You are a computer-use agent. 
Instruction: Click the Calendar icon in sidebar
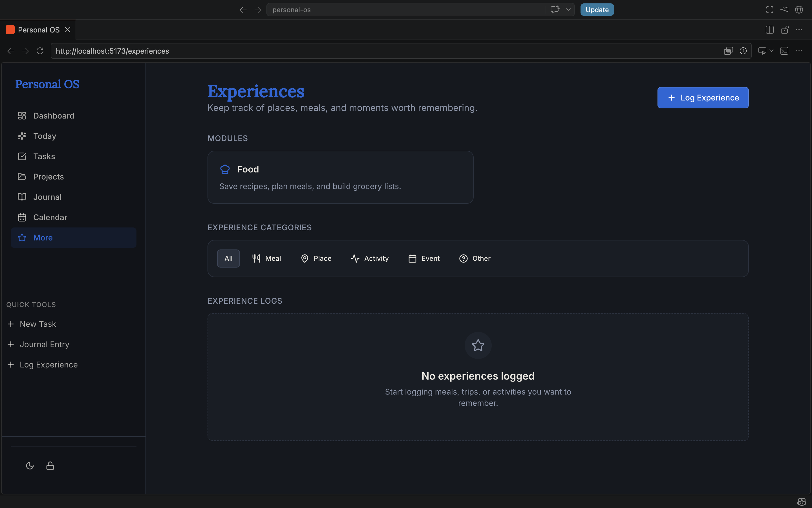point(22,217)
